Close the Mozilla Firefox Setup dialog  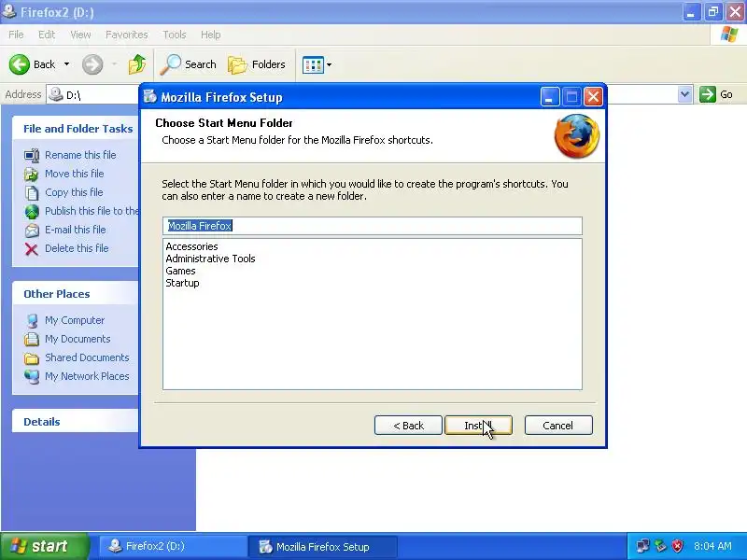click(x=593, y=97)
